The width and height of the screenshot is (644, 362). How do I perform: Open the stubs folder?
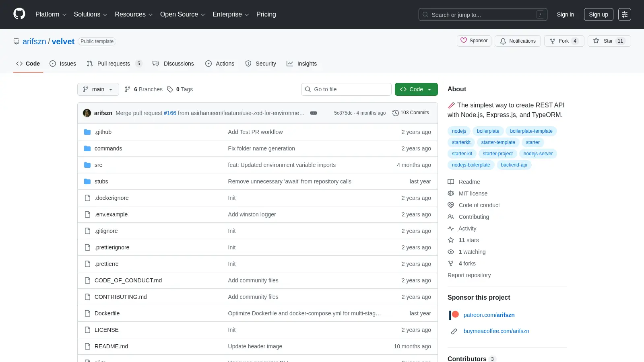101,181
